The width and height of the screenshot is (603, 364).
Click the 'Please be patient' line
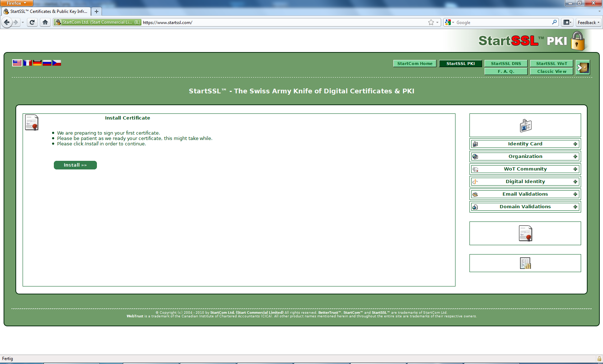pyautogui.click(x=135, y=139)
